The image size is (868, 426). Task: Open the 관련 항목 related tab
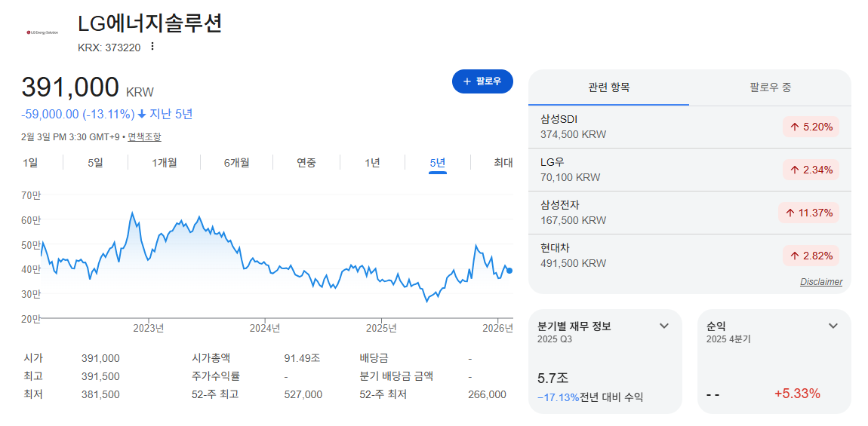(x=609, y=87)
